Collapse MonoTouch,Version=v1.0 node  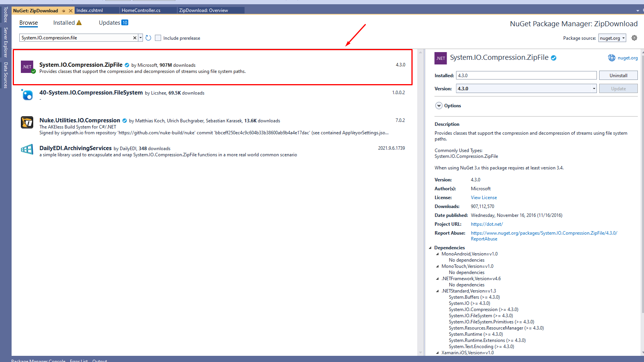tap(437, 266)
